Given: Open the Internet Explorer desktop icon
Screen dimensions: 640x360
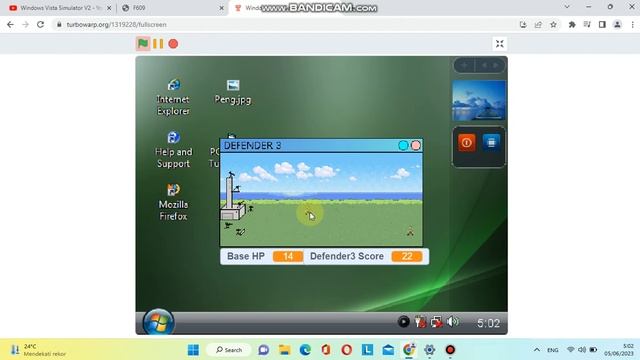Looking at the screenshot, I should click(173, 97).
